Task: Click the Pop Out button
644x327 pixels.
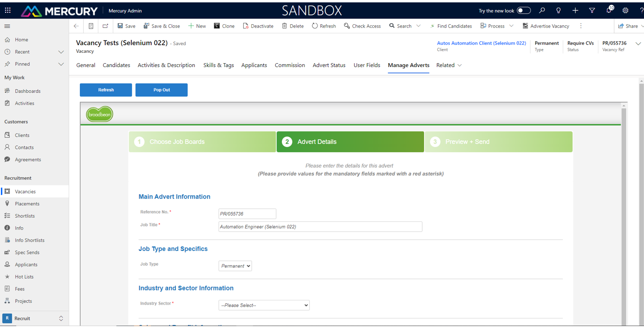Action: 162,90
